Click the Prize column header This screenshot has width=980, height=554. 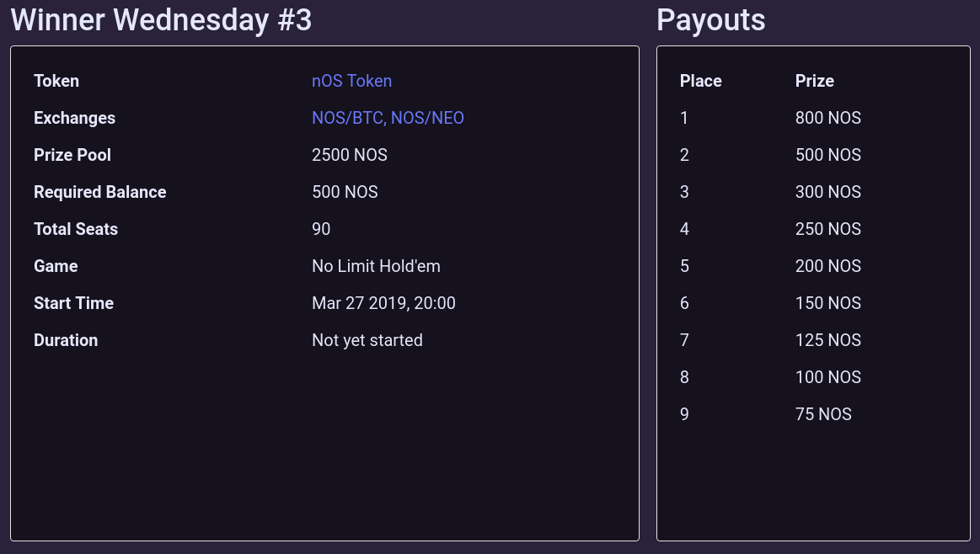click(814, 81)
